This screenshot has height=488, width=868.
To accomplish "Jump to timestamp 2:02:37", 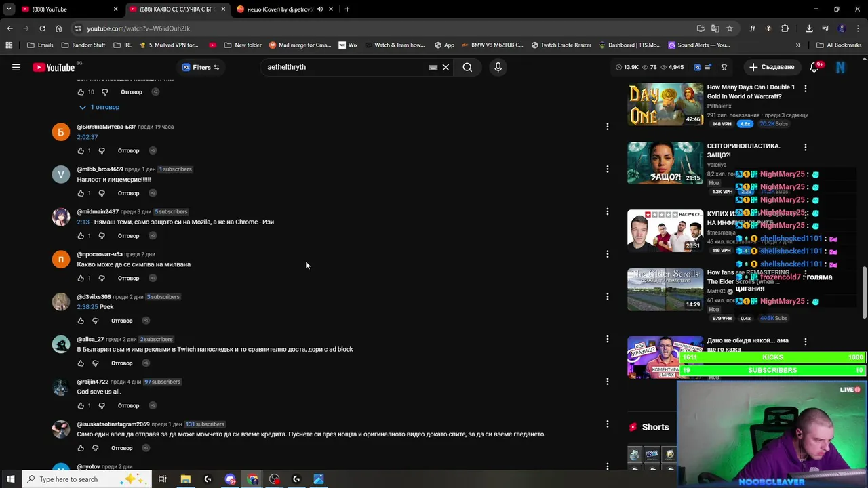I will [87, 137].
